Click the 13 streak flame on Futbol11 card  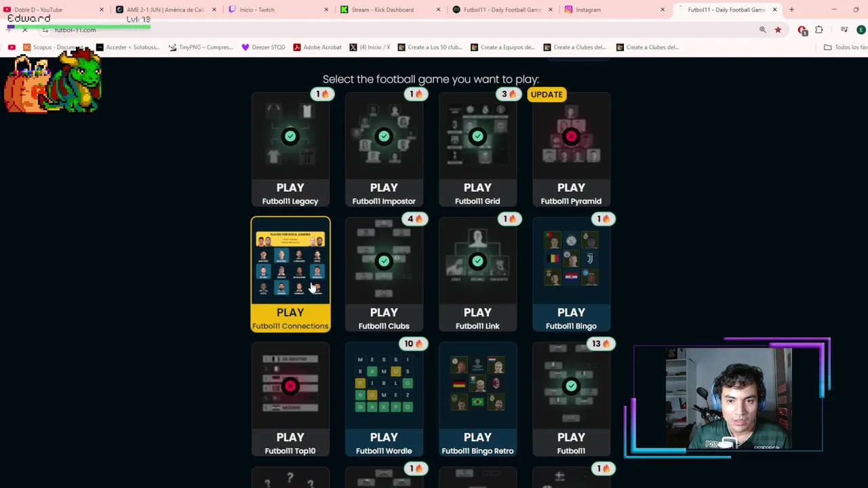click(x=601, y=344)
